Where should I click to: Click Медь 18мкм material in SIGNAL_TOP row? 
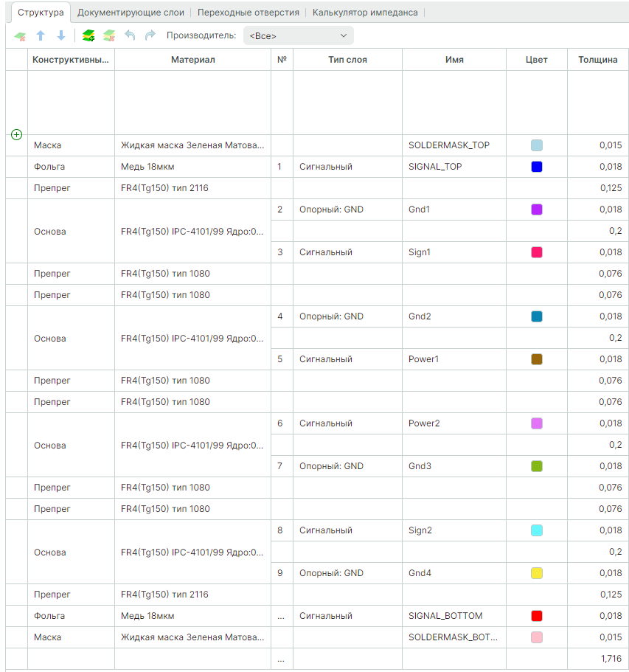[192, 167]
